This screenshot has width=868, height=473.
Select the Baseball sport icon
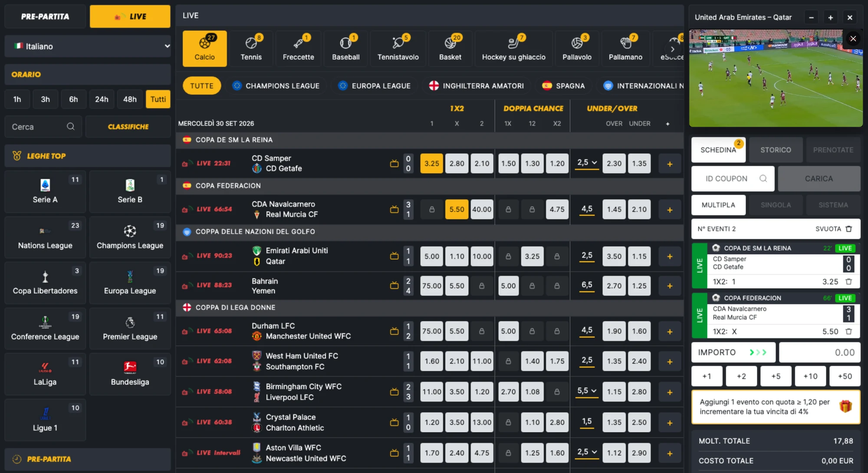pos(346,48)
